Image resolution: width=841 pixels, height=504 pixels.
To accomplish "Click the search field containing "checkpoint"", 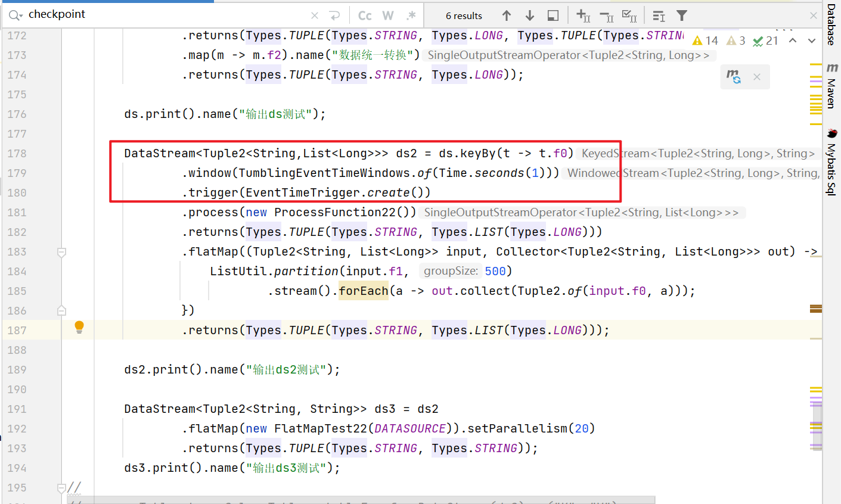I will 167,15.
